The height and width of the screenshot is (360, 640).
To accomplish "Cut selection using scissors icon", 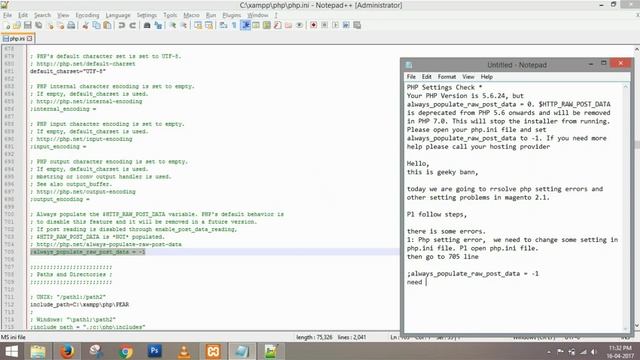I will (85, 25).
